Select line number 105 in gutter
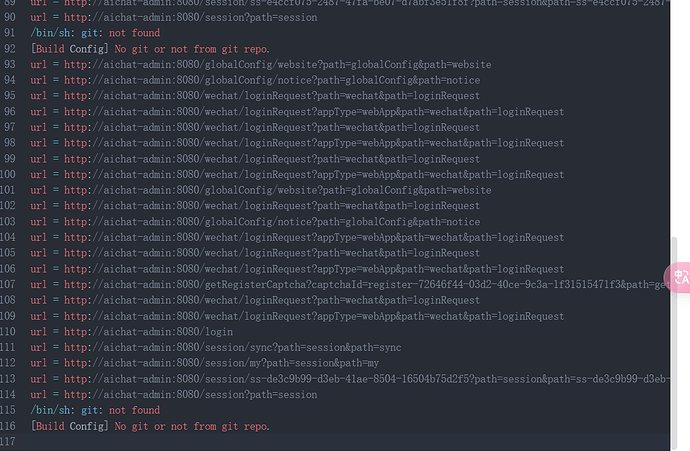 tap(8, 253)
